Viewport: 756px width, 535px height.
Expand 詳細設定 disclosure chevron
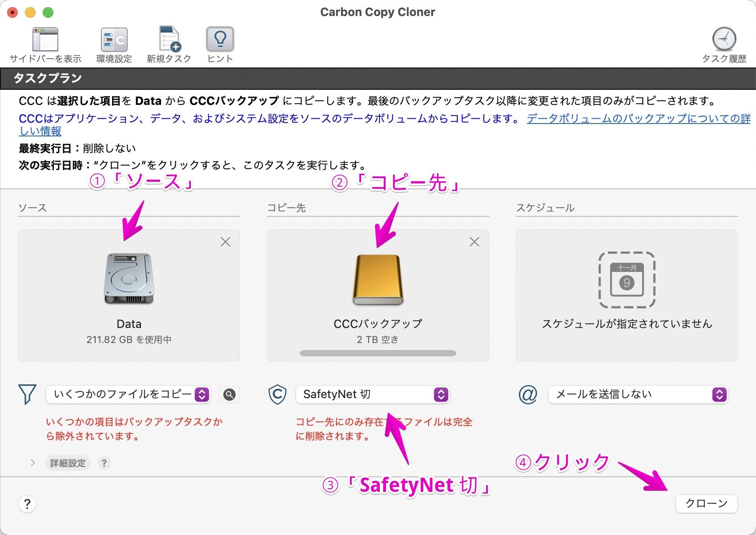[x=32, y=463]
